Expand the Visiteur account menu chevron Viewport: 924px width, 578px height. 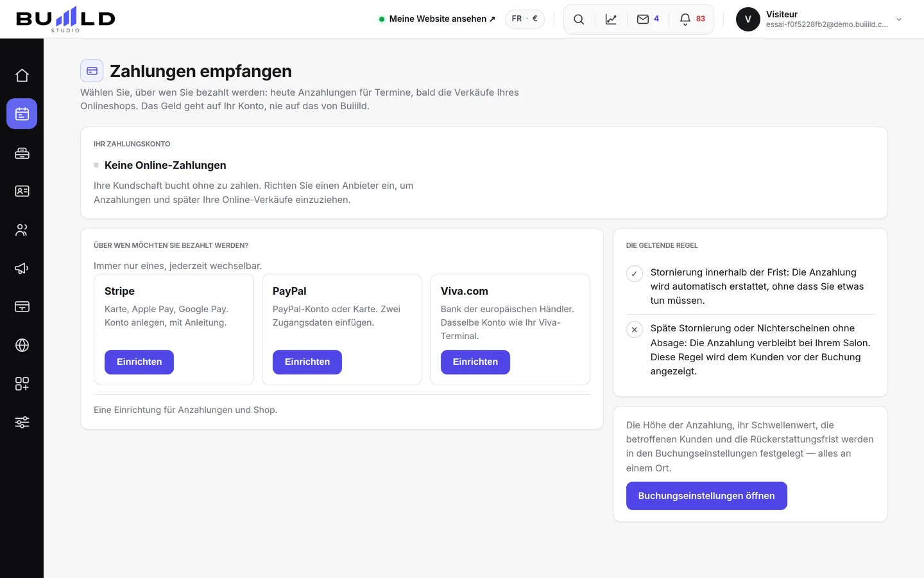899,19
